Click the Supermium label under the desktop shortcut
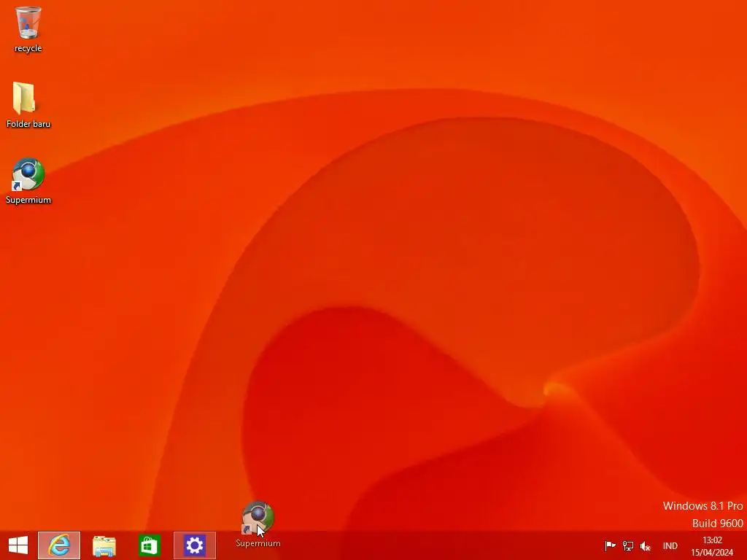The image size is (747, 560). [x=28, y=200]
